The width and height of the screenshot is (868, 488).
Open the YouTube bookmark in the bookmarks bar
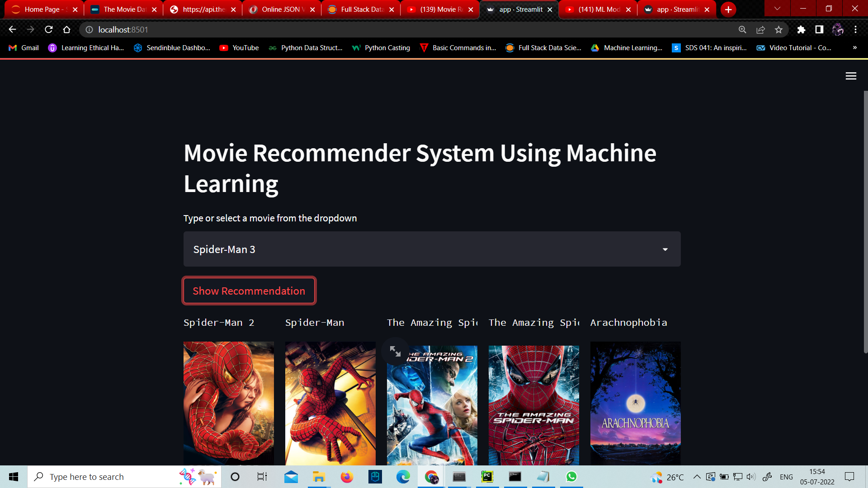click(239, 47)
